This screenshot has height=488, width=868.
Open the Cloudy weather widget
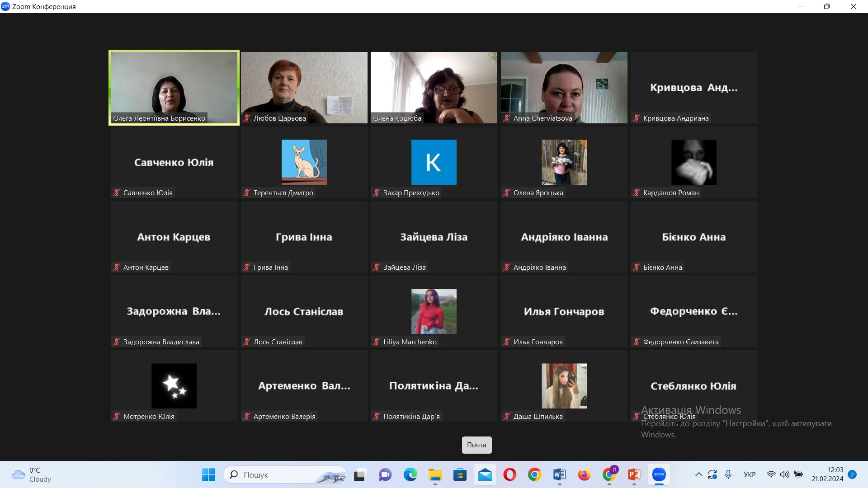point(32,474)
